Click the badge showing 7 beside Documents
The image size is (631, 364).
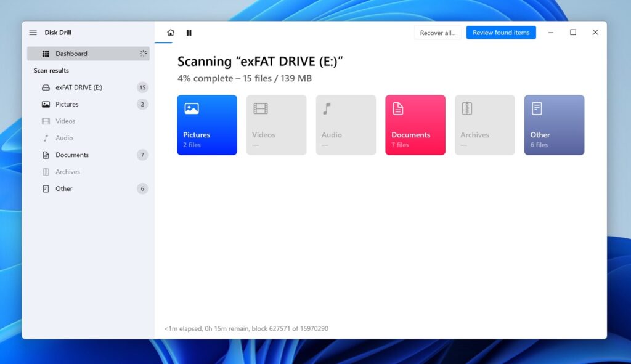[x=142, y=155]
